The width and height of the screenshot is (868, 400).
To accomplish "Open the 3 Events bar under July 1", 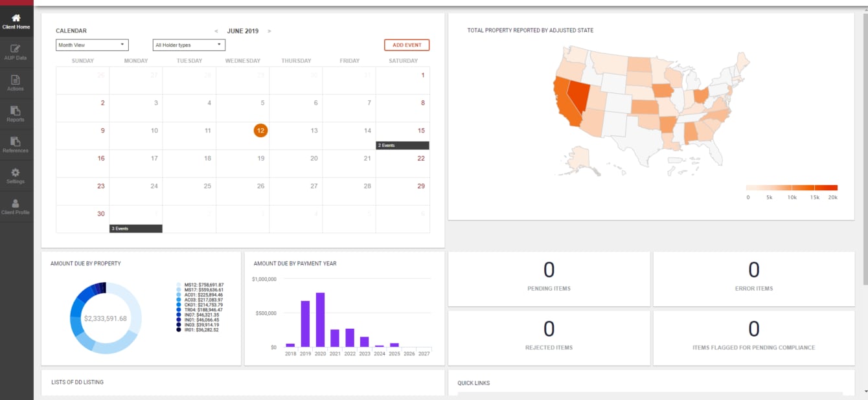I will [135, 228].
